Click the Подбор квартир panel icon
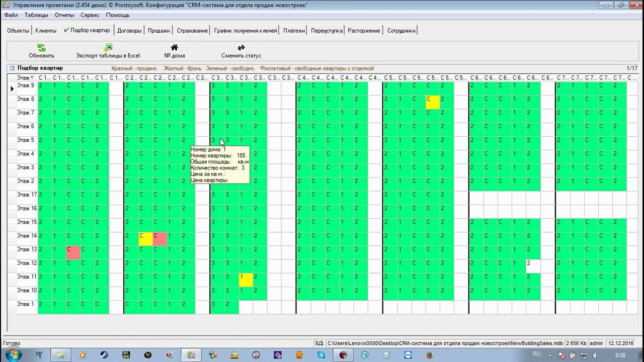 pyautogui.click(x=12, y=68)
